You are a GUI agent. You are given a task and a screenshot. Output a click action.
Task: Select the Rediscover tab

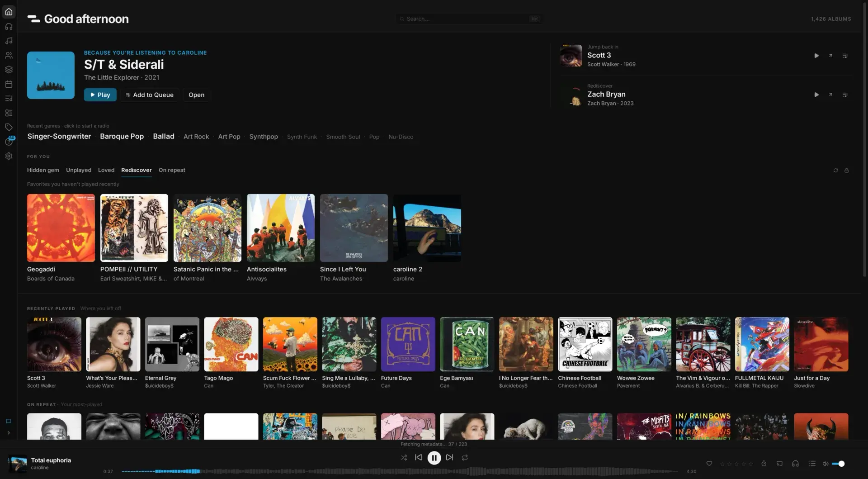pyautogui.click(x=136, y=170)
